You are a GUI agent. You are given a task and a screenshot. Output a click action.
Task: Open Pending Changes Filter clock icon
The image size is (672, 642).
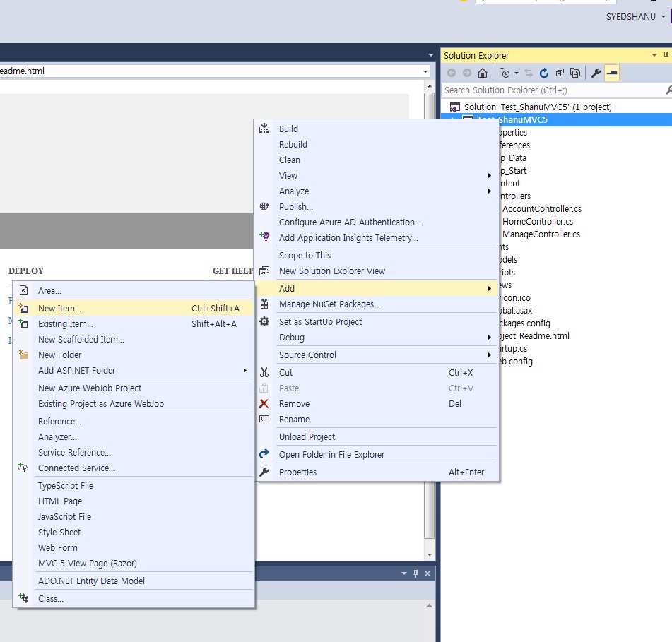506,73
